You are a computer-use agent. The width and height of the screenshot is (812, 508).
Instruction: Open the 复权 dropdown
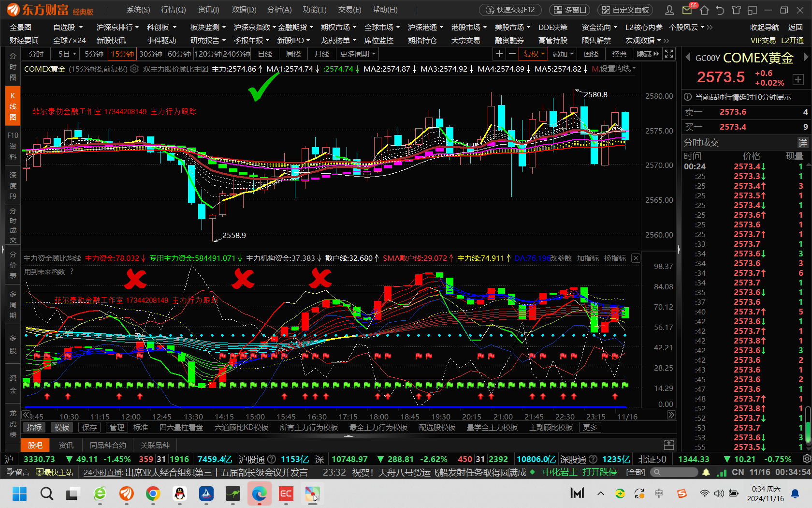point(534,54)
